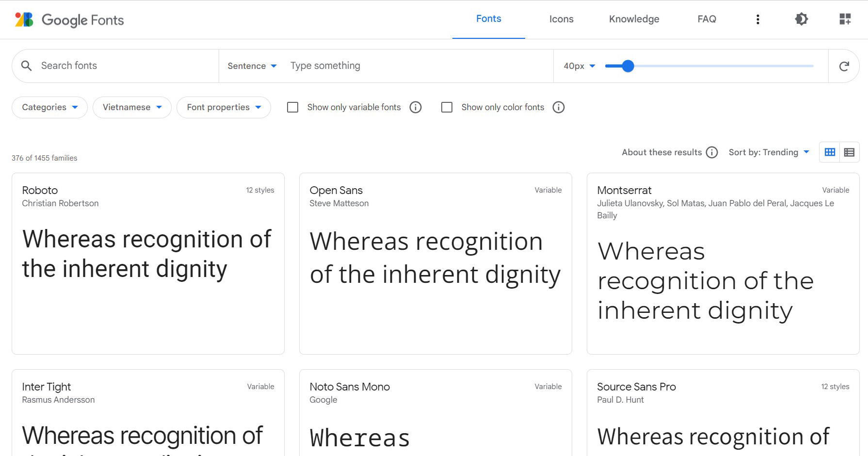Screen dimensions: 868x456
Task: Enable Show only variable fonts checkbox
Action: (x=293, y=107)
